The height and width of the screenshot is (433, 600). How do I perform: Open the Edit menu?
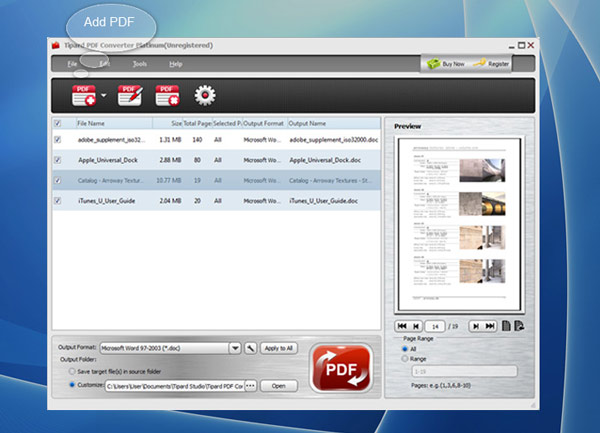coord(104,64)
